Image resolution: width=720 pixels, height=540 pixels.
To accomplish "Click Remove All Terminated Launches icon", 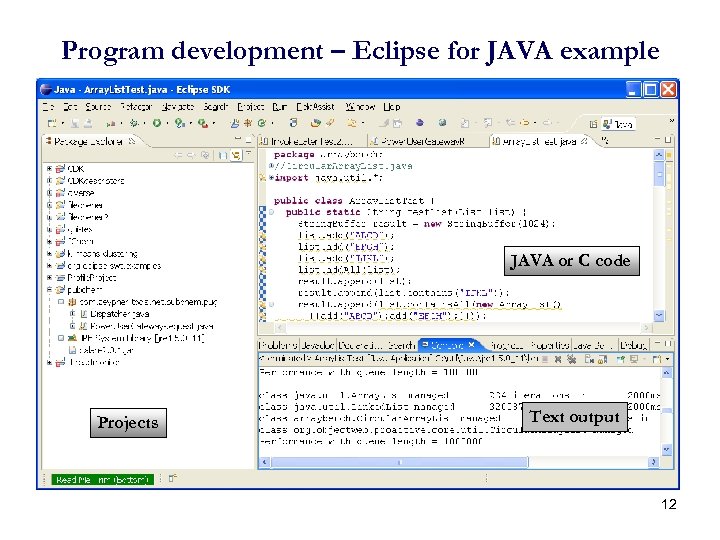I will coord(572,359).
